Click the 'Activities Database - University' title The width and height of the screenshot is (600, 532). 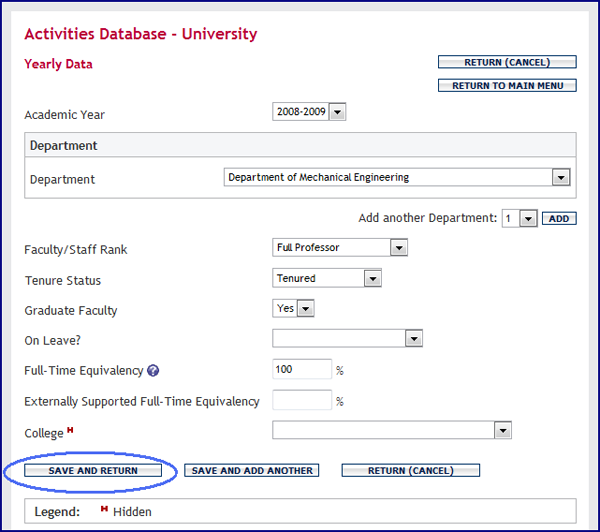click(x=141, y=34)
